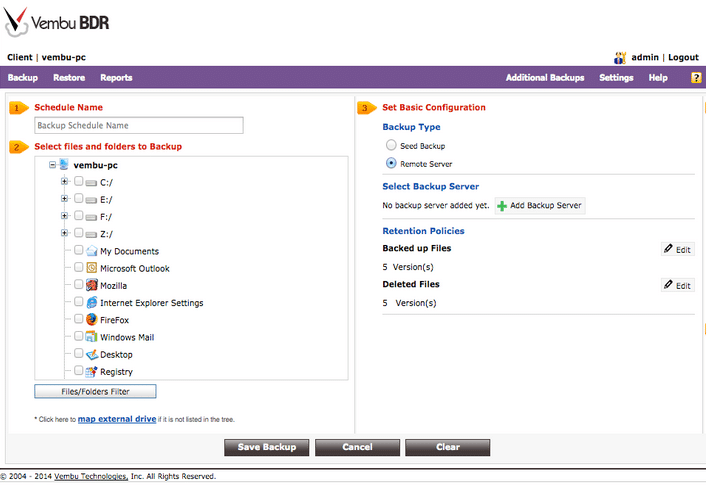709x488 pixels.
Task: Click the "No backup server added yet." text
Action: 436,205
